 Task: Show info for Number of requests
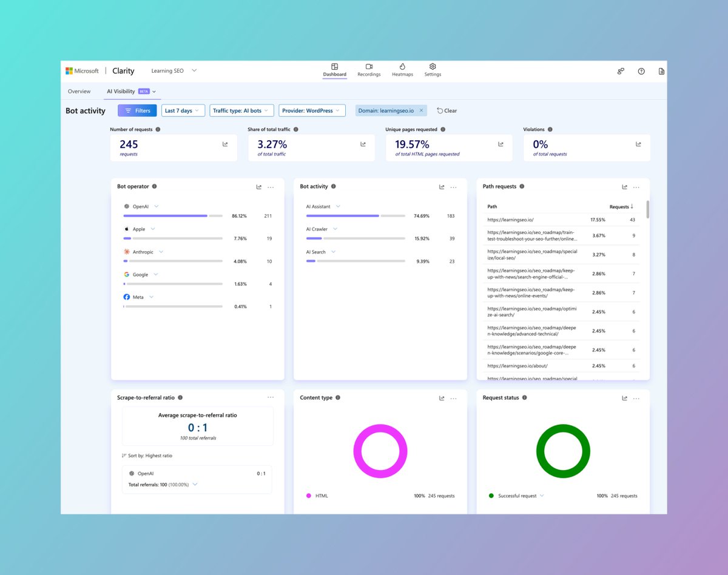point(158,129)
